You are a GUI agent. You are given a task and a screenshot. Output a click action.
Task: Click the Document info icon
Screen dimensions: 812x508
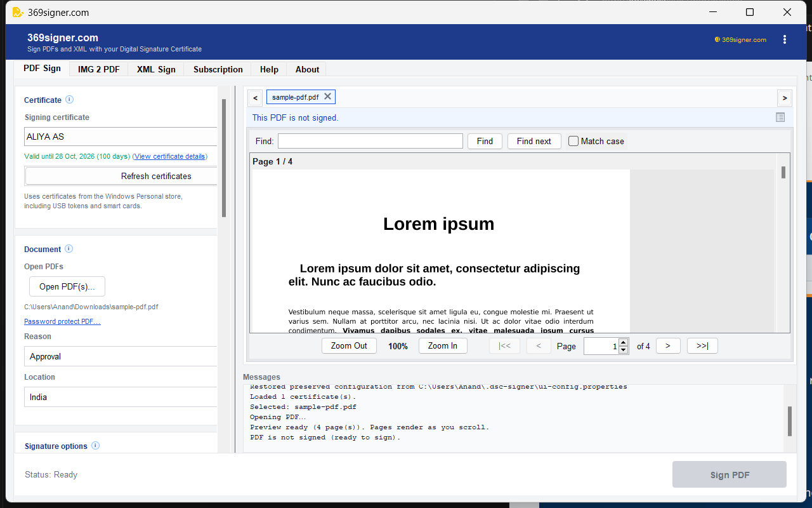[x=69, y=249]
